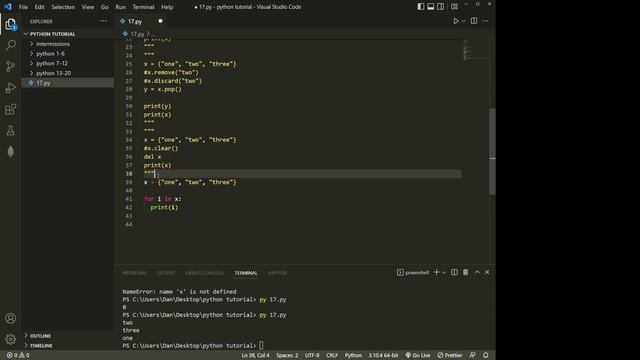Change encoding via UTF-8 status item
The height and width of the screenshot is (360, 640).
(x=312, y=355)
